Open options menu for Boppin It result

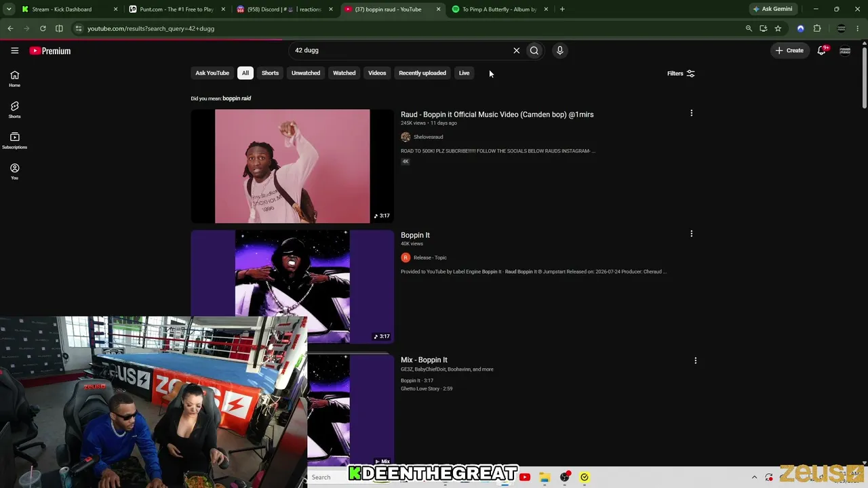tap(691, 234)
